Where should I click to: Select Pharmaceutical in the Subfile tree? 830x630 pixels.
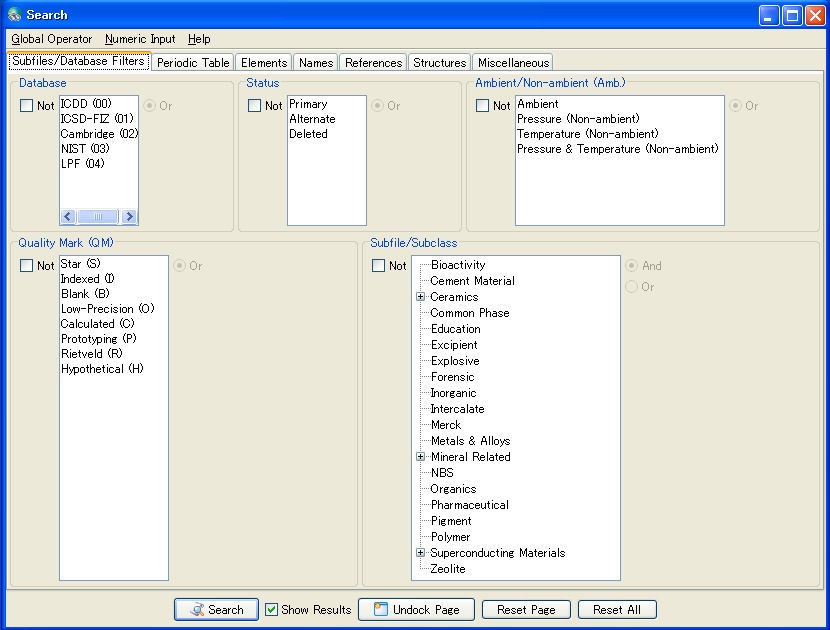[469, 505]
